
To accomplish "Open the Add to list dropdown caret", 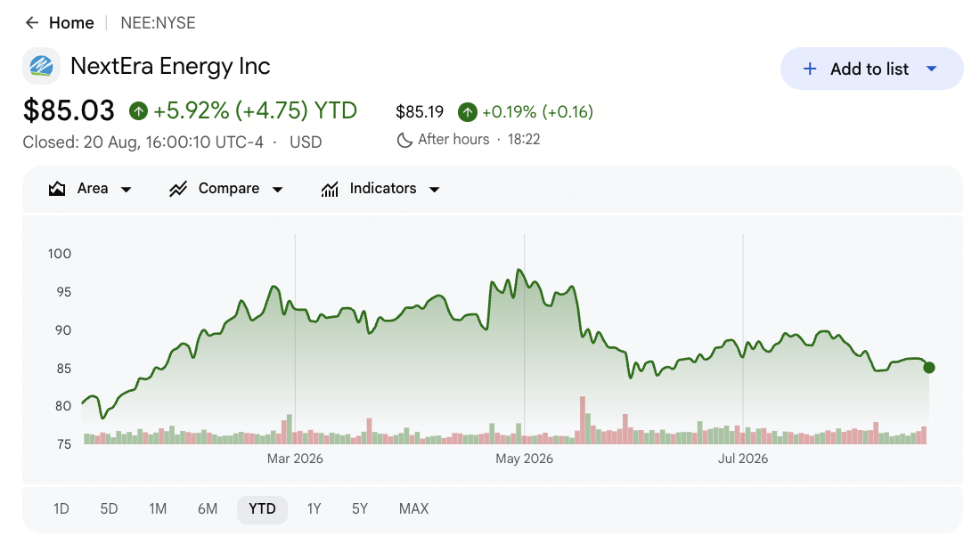I will tap(931, 69).
